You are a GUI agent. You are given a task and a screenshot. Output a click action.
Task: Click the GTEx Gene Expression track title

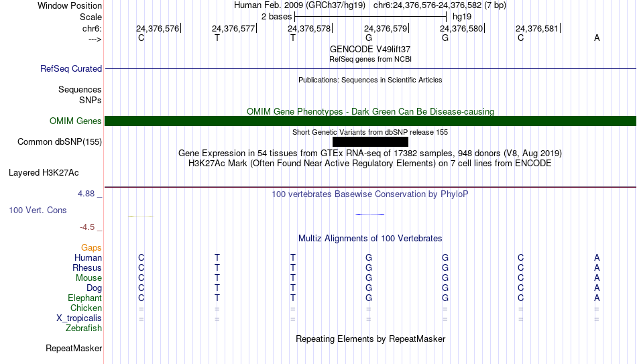[370, 153]
